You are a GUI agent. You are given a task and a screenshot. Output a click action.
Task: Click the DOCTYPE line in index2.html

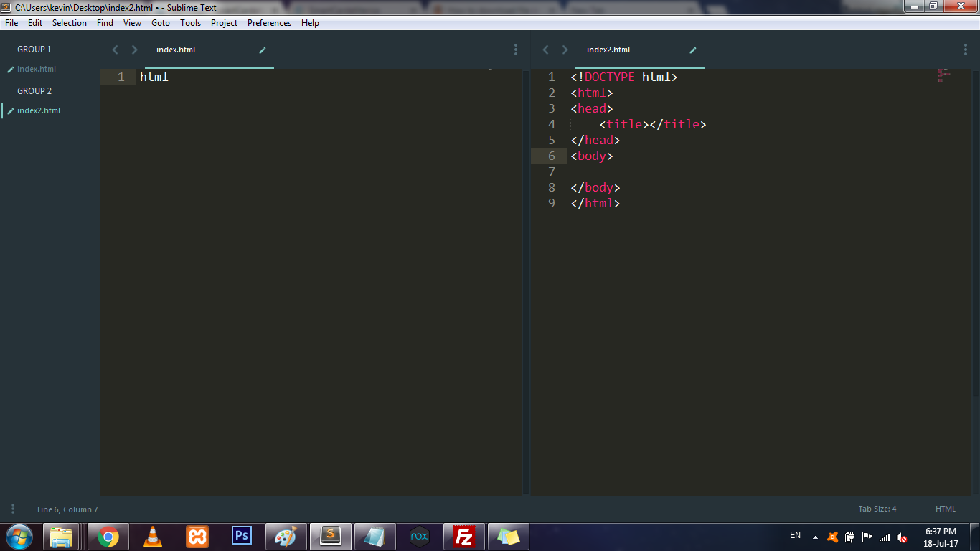click(624, 77)
